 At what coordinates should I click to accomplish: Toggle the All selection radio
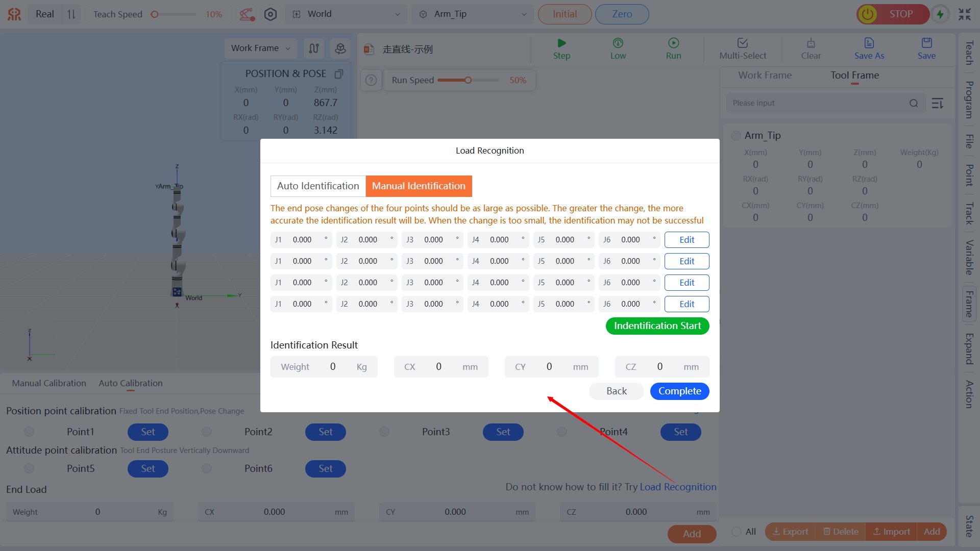point(737,532)
